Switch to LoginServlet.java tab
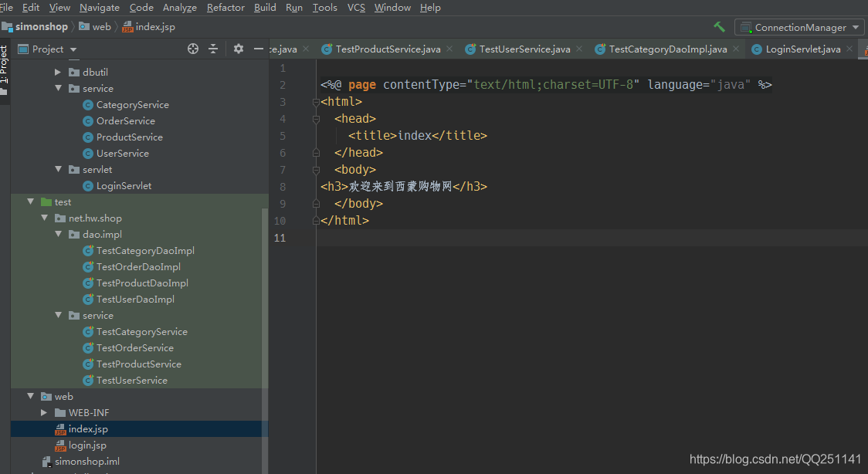 (802, 49)
